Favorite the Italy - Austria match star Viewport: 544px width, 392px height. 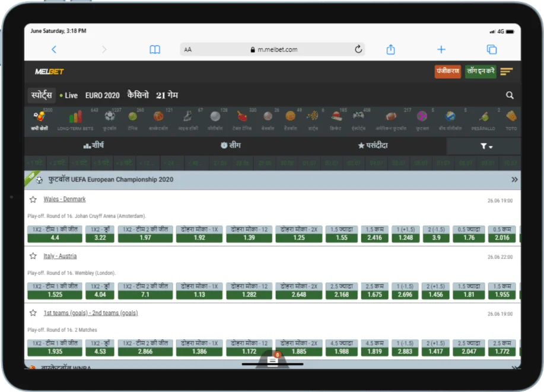[x=33, y=256]
